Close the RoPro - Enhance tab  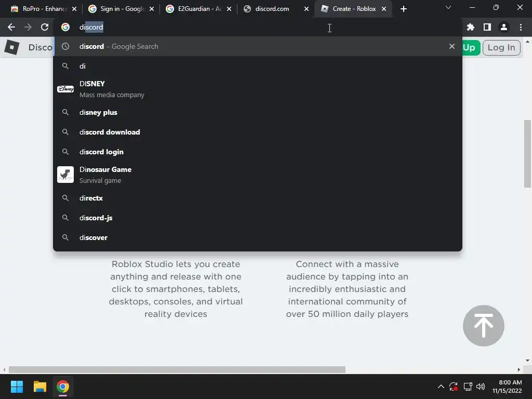74,9
